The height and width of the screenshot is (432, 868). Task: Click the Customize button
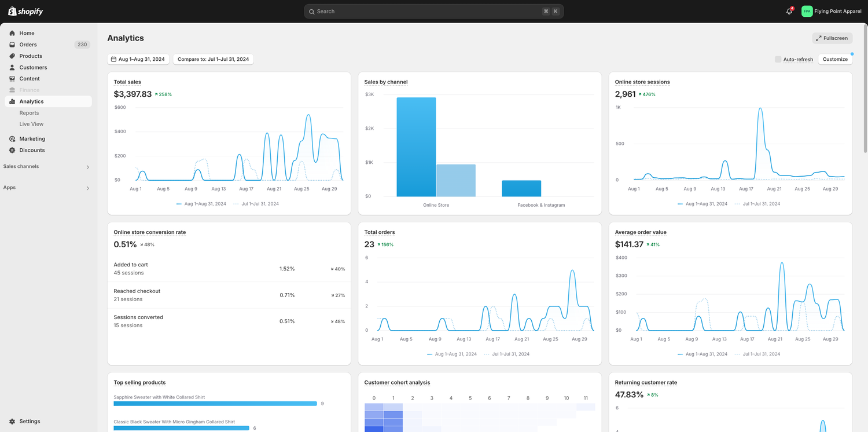(835, 59)
